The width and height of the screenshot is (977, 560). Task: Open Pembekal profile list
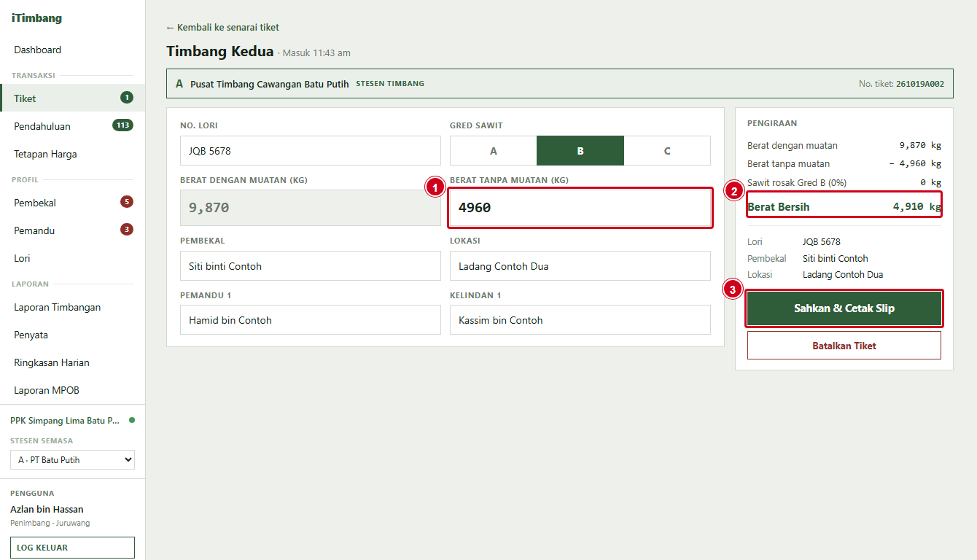pos(72,203)
